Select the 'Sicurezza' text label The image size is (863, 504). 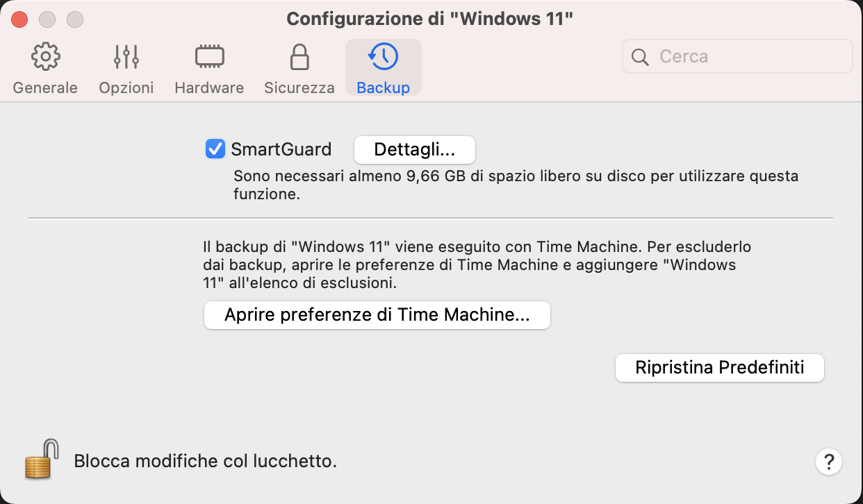[299, 88]
